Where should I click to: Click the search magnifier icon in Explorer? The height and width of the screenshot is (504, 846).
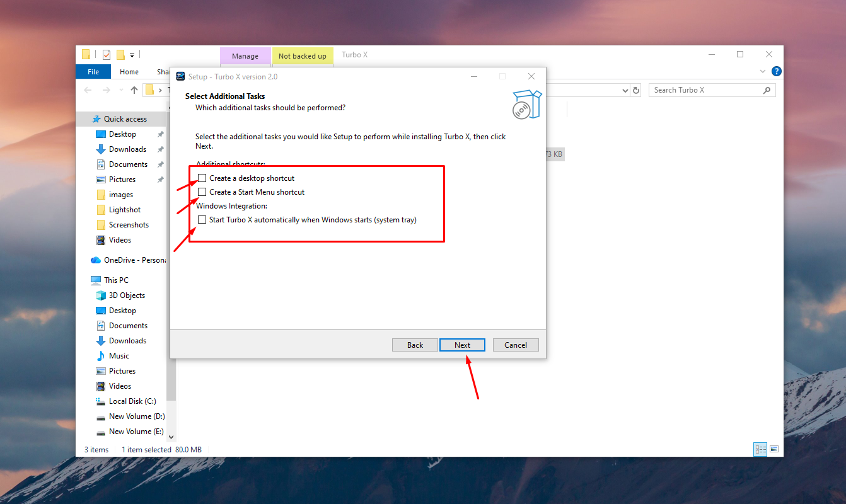point(767,90)
